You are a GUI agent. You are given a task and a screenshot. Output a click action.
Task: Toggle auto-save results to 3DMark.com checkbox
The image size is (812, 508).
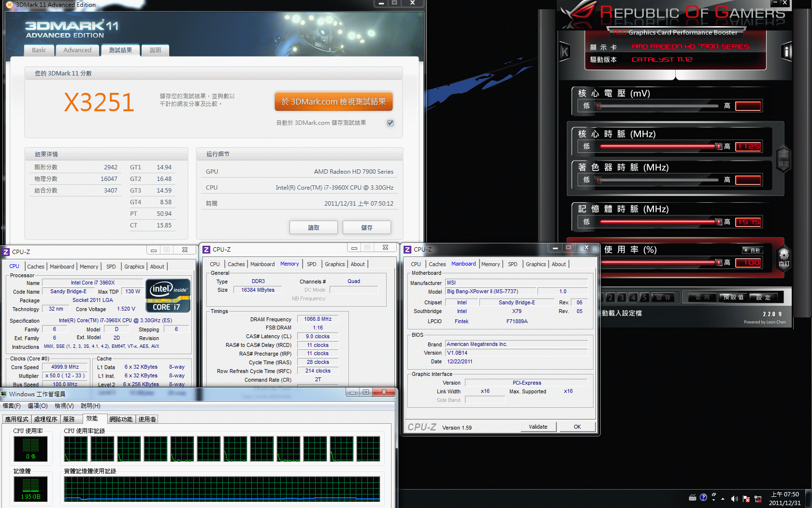(390, 123)
